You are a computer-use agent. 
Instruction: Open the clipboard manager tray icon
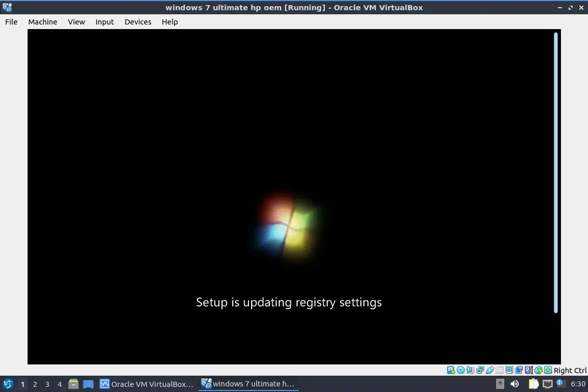point(533,384)
